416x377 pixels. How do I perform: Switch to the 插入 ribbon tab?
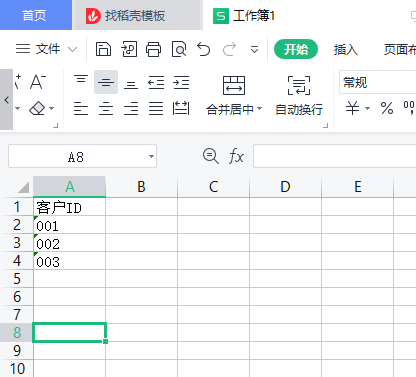coord(346,50)
